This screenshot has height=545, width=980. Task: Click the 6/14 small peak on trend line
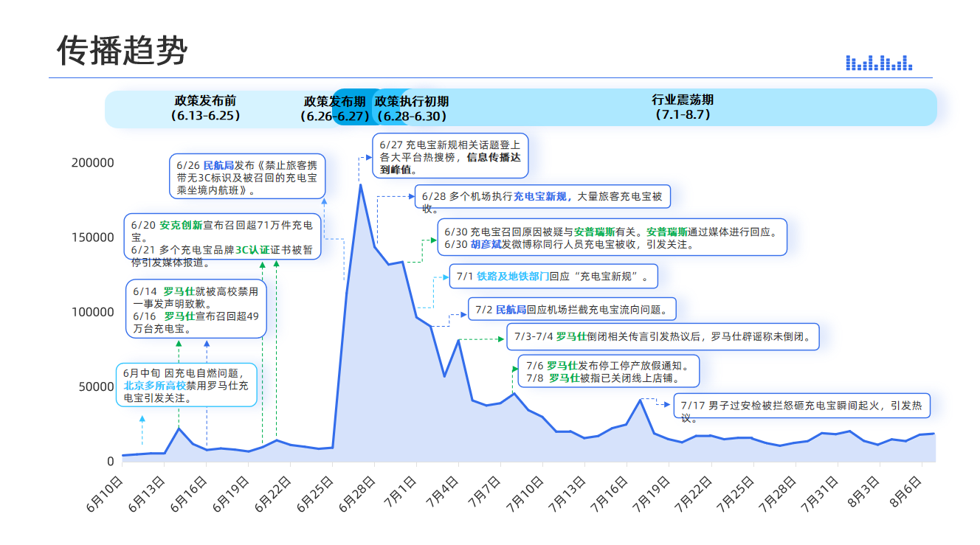(179, 428)
